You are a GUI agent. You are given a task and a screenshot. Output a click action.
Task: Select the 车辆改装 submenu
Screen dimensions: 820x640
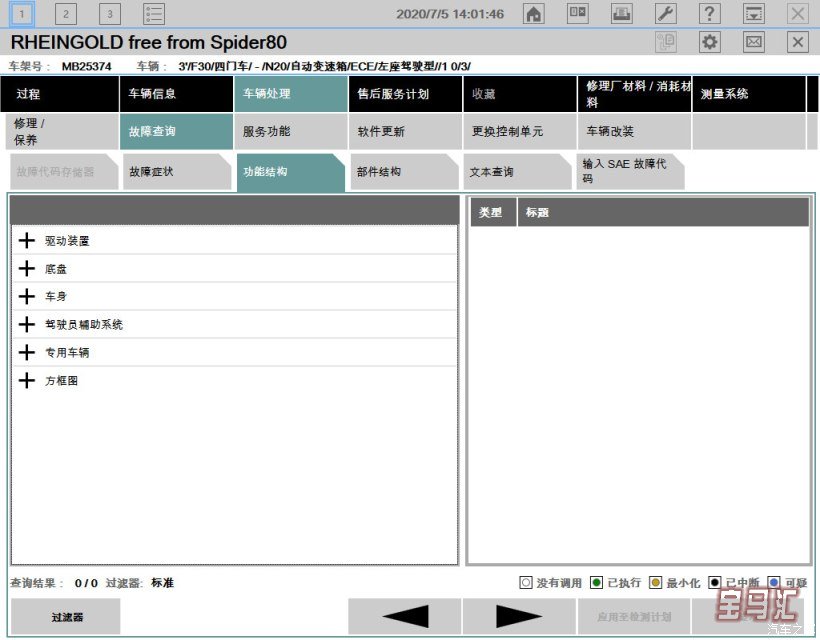tap(634, 131)
